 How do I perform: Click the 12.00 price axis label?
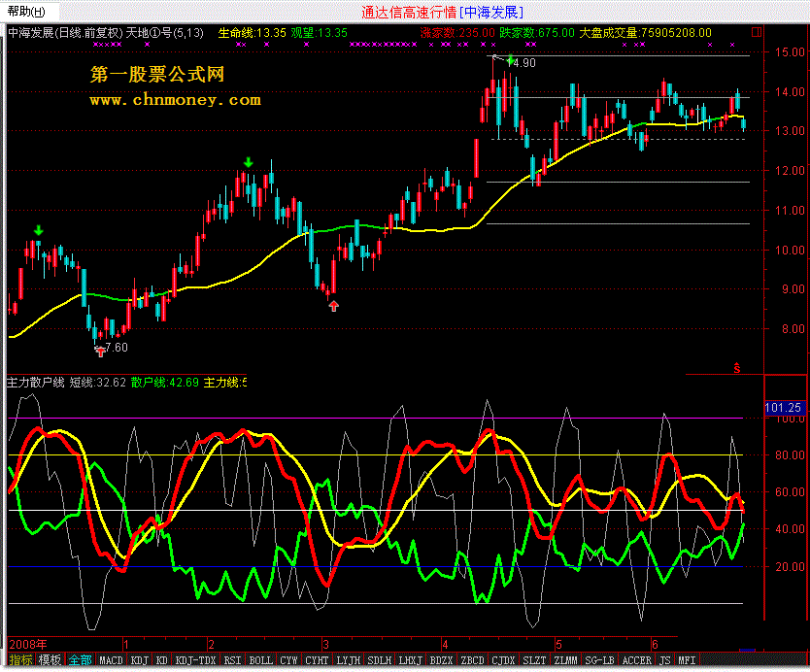790,171
